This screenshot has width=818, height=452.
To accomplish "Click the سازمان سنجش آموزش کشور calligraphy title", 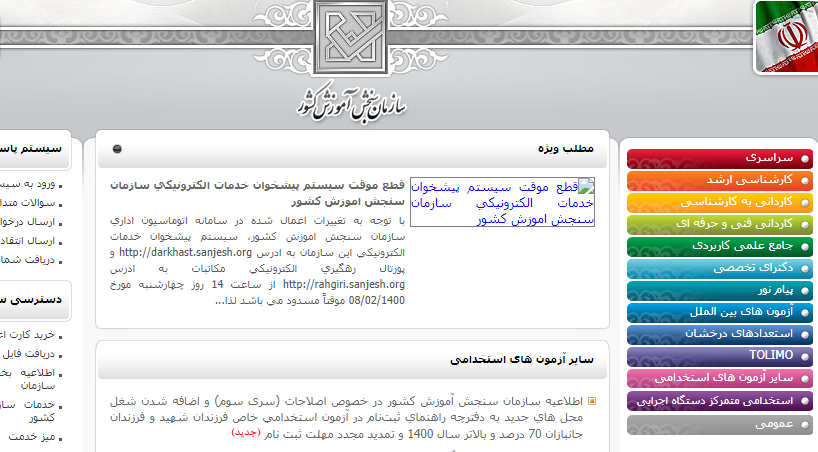I will [352, 103].
